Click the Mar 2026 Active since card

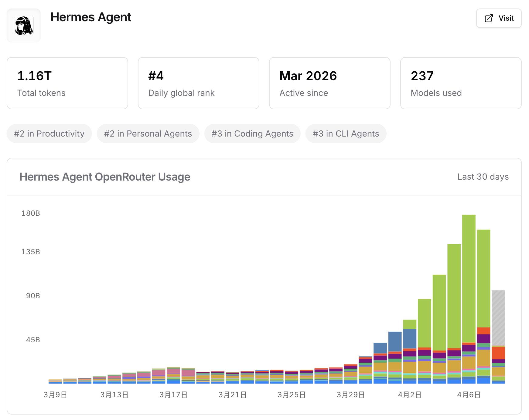coord(329,83)
